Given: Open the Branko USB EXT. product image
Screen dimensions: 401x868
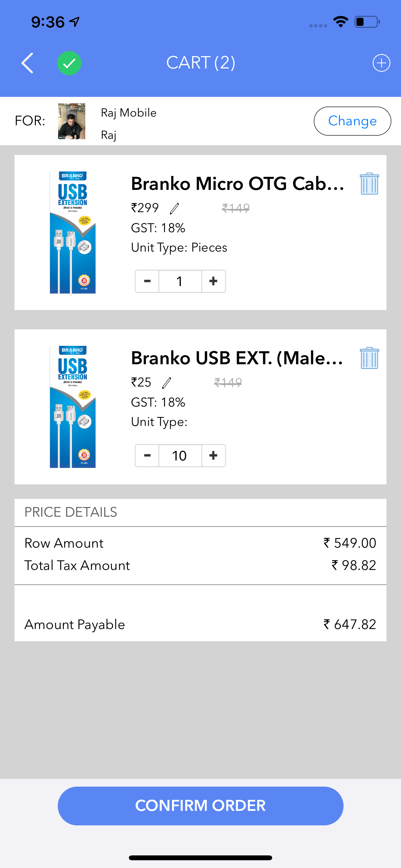Looking at the screenshot, I should tap(73, 407).
